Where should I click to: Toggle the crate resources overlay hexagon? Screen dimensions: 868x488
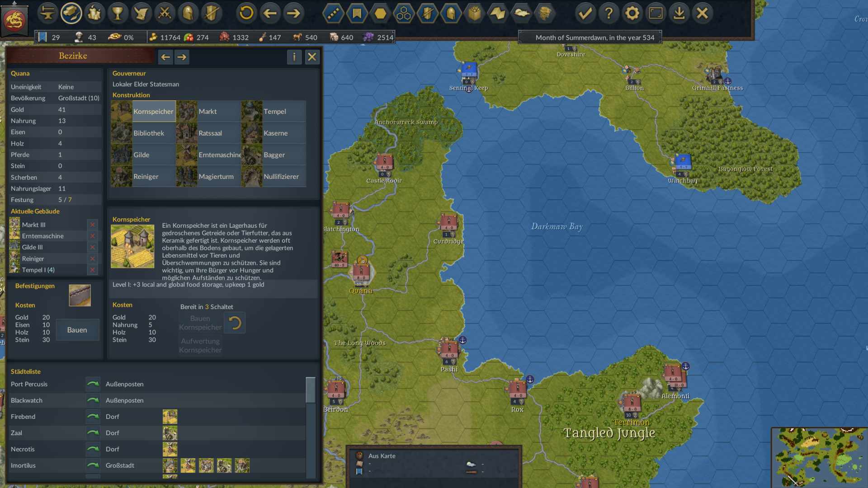(474, 13)
